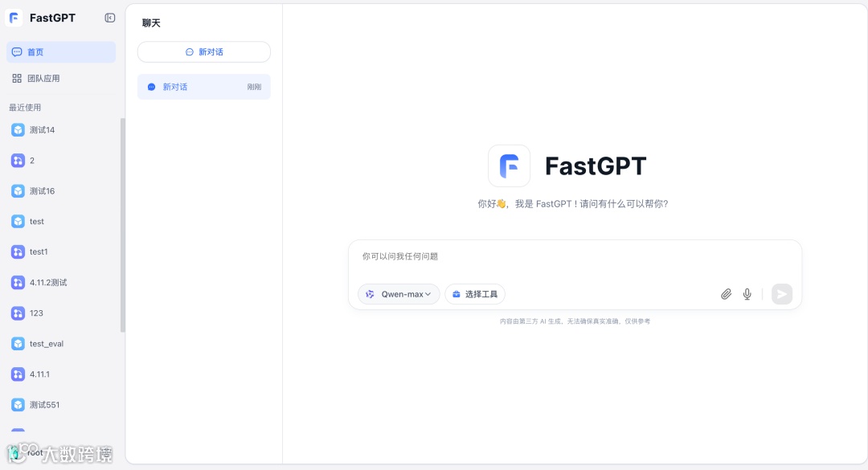Click the FastGPT logo in the sidebar header
Viewport: 868px width, 470px height.
[14, 18]
